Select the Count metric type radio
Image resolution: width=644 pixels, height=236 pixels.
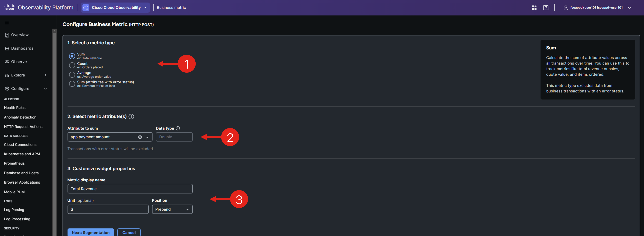coord(72,66)
